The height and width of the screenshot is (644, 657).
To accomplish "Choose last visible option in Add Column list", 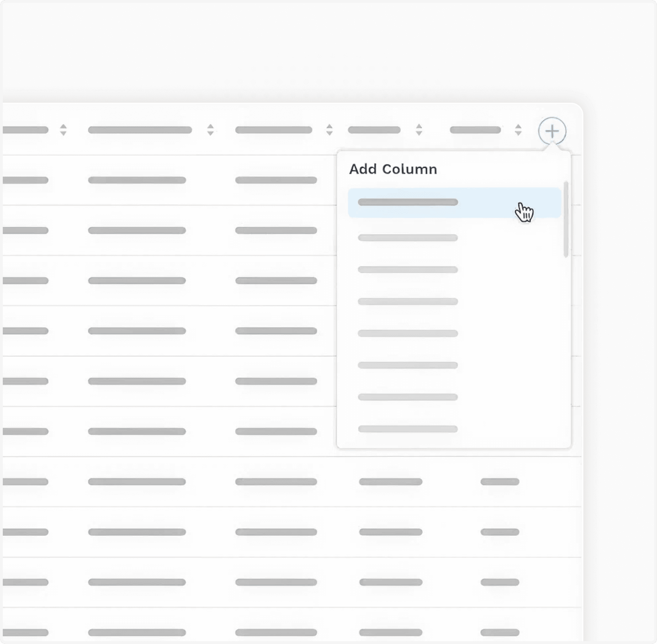I will (408, 429).
